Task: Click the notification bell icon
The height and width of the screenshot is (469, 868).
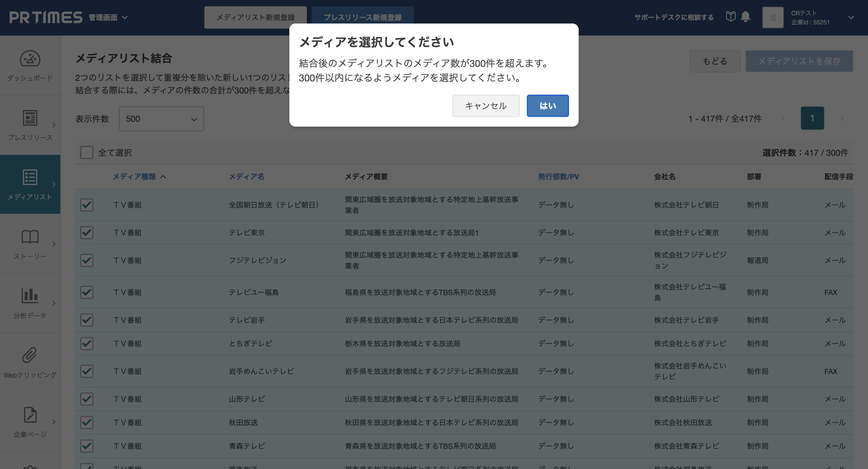Action: (745, 17)
